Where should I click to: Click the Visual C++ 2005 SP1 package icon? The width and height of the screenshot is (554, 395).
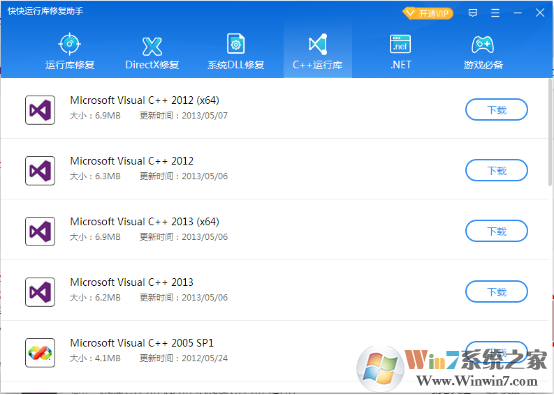point(40,353)
